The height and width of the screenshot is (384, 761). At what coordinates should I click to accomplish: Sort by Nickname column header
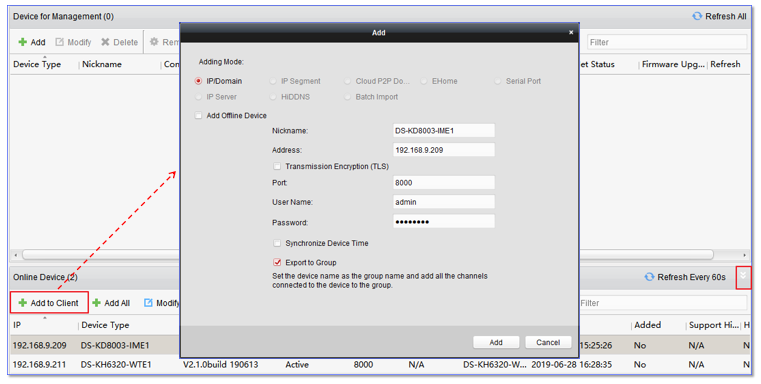pyautogui.click(x=102, y=64)
